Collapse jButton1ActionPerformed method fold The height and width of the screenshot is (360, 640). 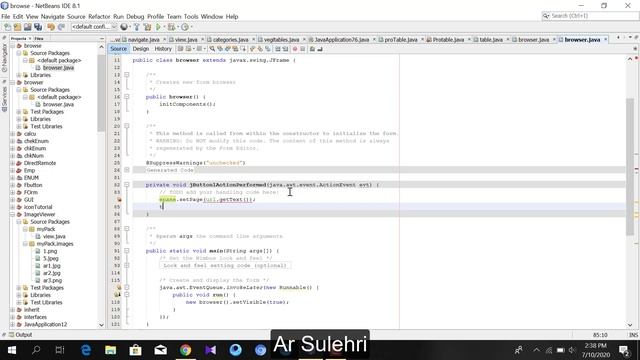click(x=127, y=185)
